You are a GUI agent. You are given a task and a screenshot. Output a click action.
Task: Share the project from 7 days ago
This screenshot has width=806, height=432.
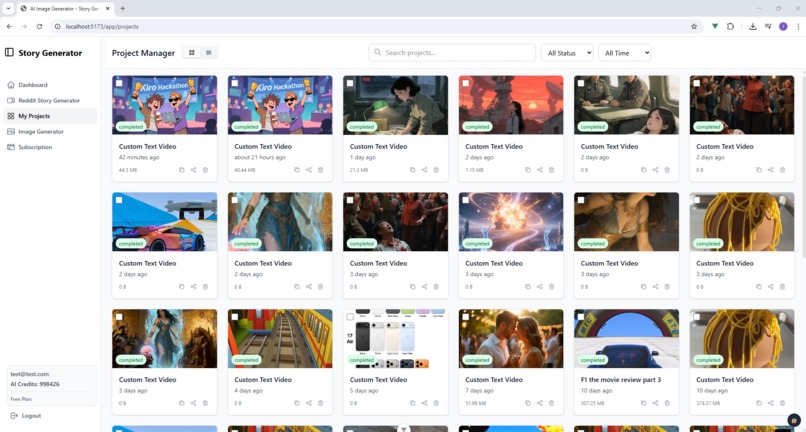(x=540, y=403)
